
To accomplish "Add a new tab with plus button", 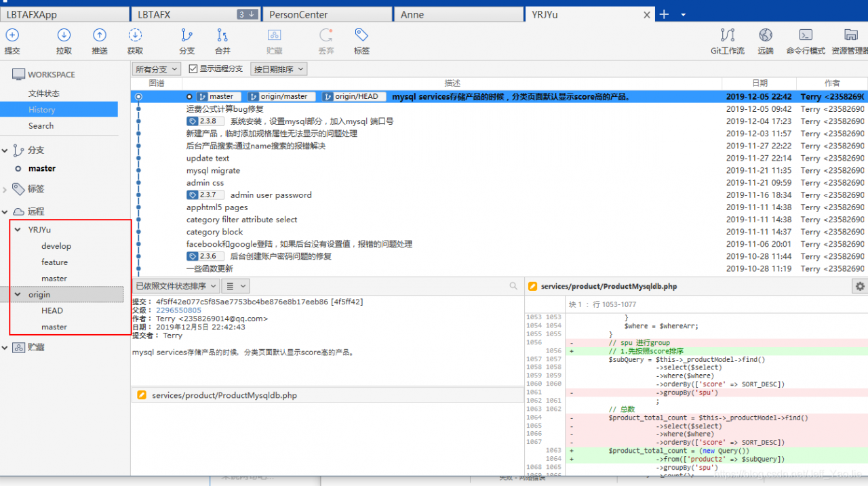I will (x=664, y=14).
